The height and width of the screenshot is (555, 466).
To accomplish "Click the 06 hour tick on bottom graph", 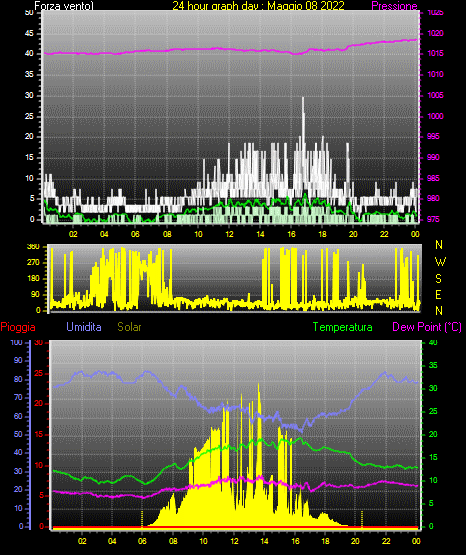I will coord(142,541).
